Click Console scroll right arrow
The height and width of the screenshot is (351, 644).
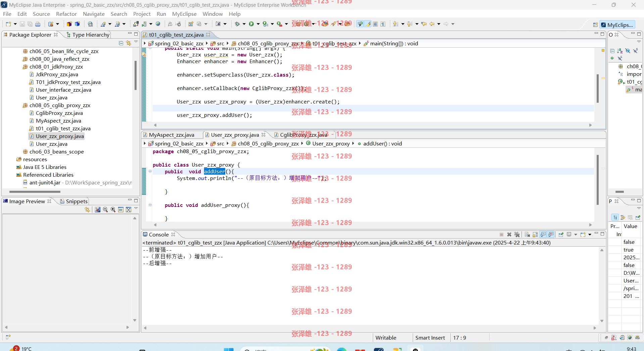click(595, 328)
